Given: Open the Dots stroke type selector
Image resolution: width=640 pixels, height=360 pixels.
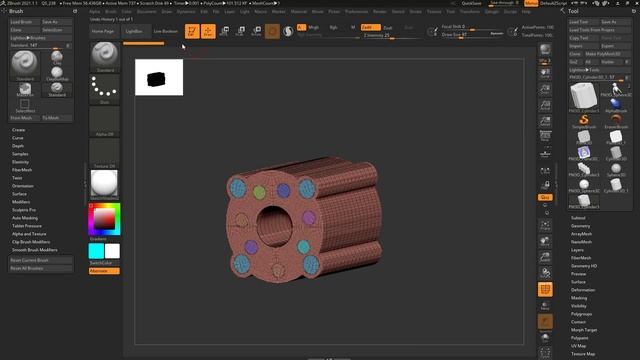Looking at the screenshot, I should pyautogui.click(x=104, y=89).
